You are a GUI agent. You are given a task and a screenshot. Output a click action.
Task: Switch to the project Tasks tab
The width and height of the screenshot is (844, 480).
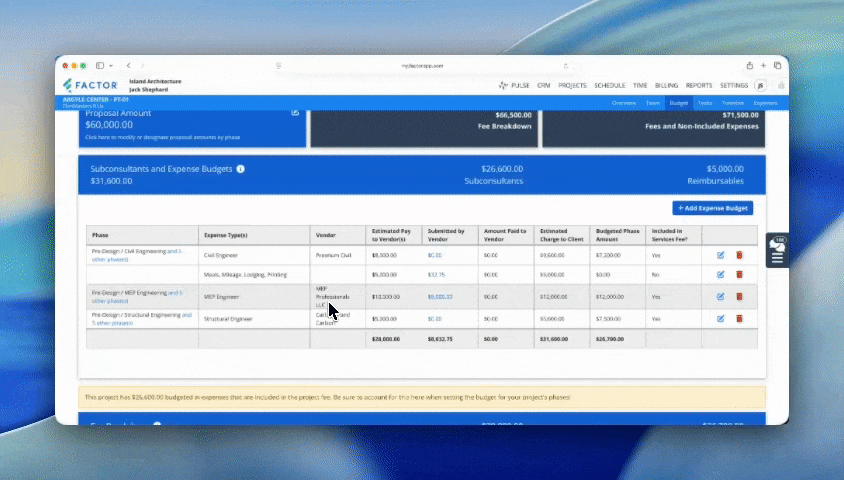click(705, 103)
